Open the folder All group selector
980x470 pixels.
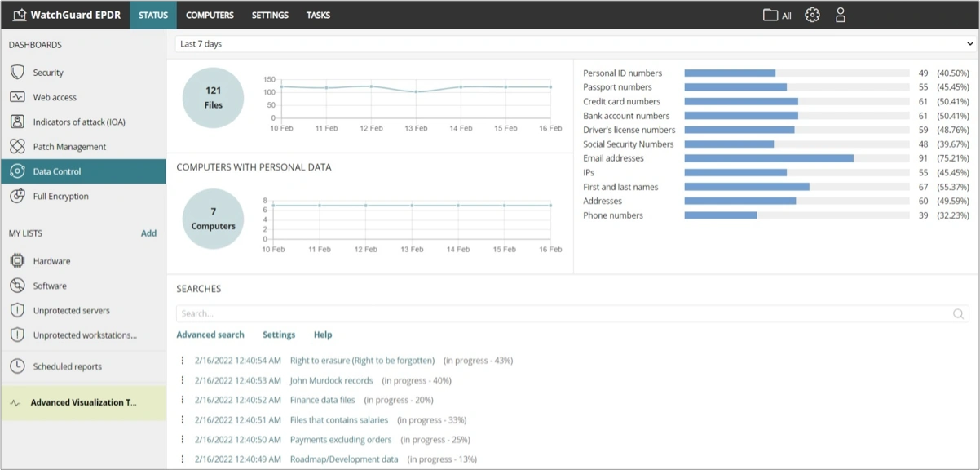coord(777,15)
